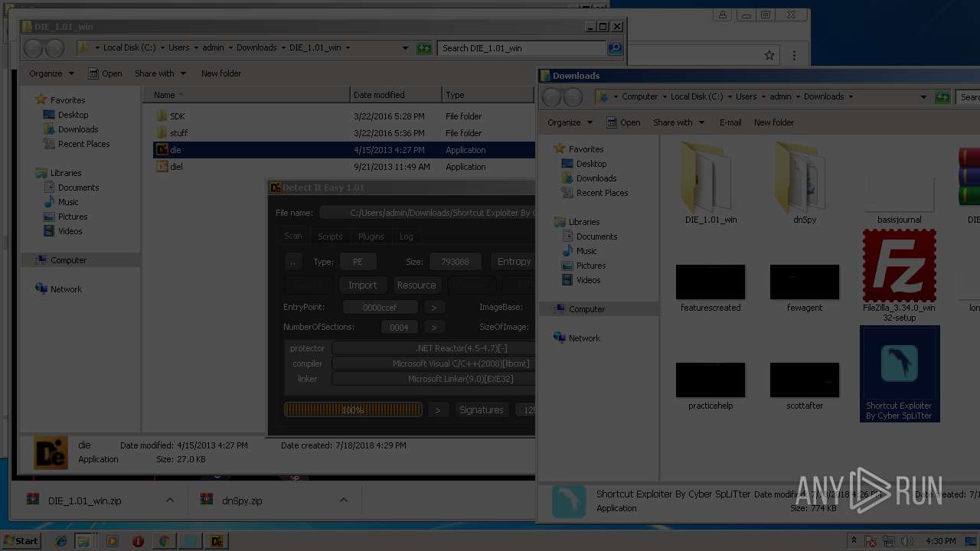Open Recent Places in DIE_1.01_win window

coord(83,144)
